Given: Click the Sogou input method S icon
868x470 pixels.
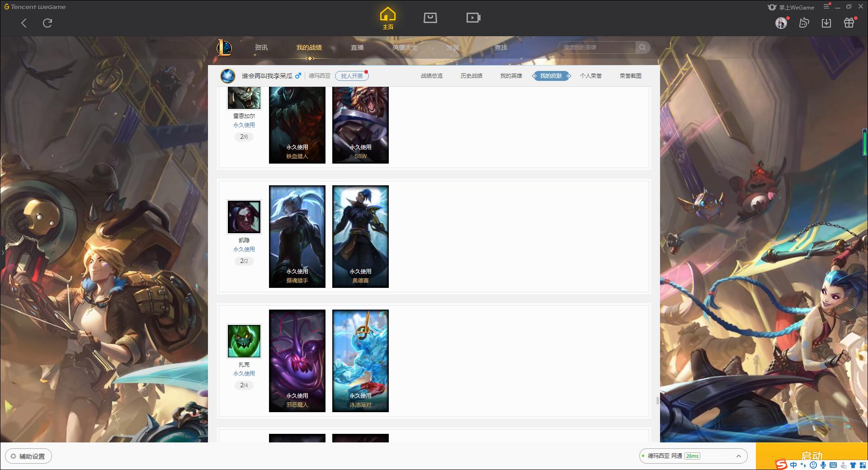Looking at the screenshot, I should (781, 465).
